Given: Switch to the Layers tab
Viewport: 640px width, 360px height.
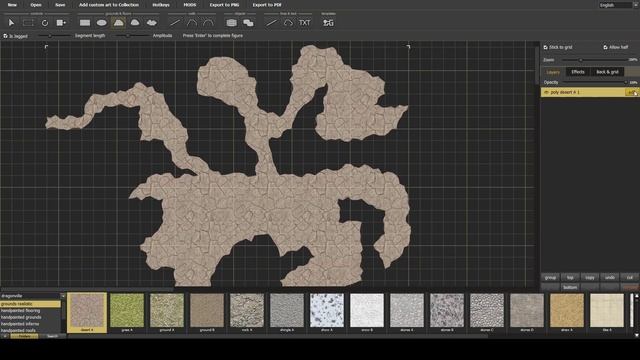Looking at the screenshot, I should pos(553,72).
